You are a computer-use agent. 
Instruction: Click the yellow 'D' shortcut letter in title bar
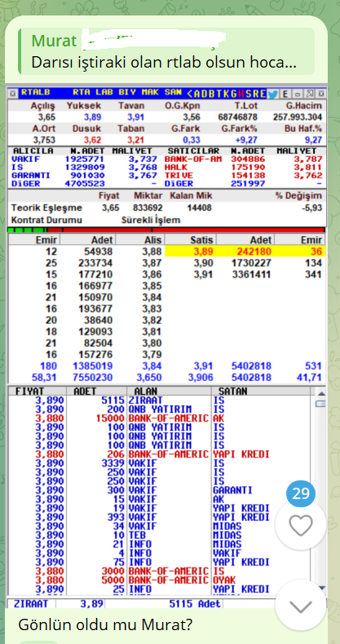pos(205,94)
